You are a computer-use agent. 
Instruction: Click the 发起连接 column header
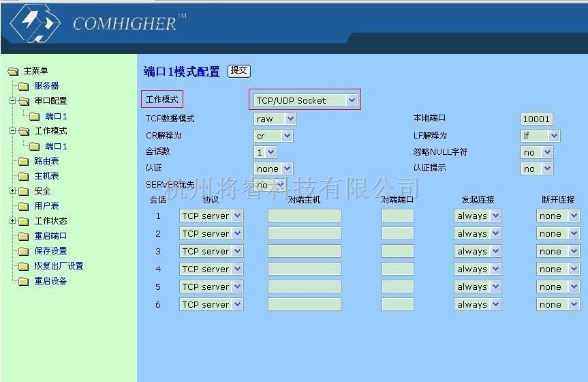point(478,200)
